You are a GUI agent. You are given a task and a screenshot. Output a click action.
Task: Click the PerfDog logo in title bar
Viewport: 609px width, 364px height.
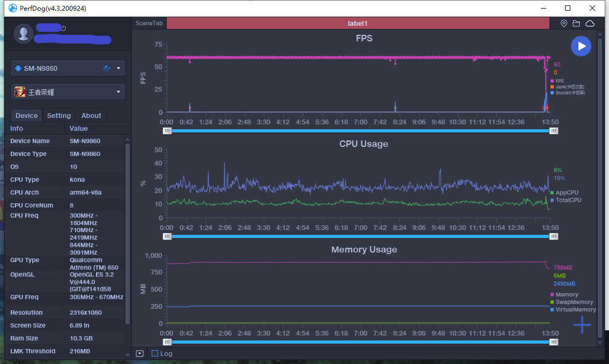coord(13,8)
